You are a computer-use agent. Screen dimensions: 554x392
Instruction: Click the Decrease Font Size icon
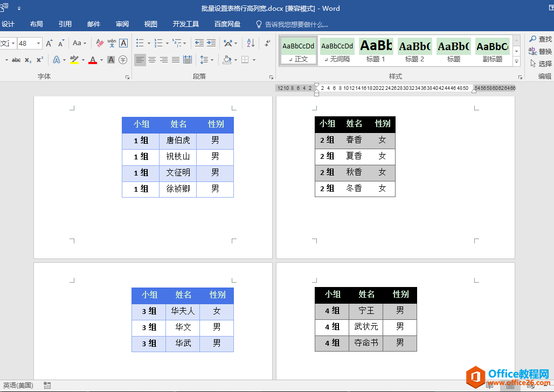tap(61, 43)
